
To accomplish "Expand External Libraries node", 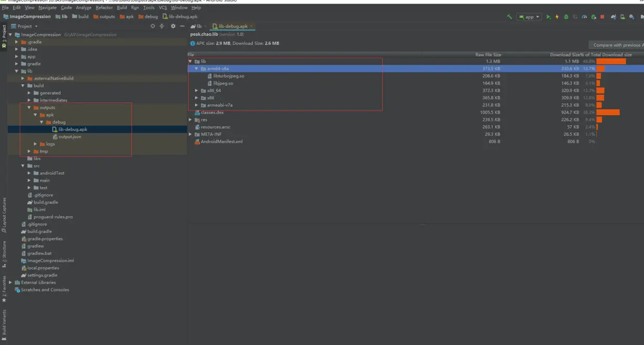I will (10, 282).
